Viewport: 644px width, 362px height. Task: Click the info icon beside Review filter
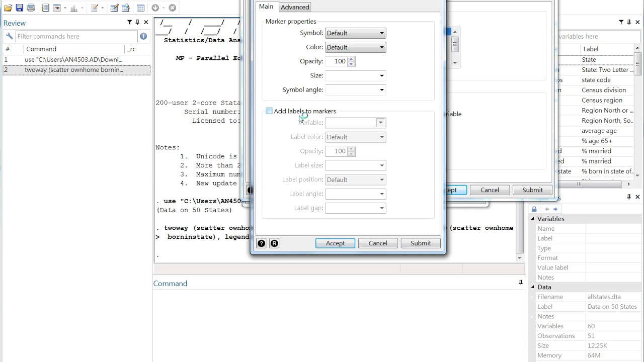(143, 36)
